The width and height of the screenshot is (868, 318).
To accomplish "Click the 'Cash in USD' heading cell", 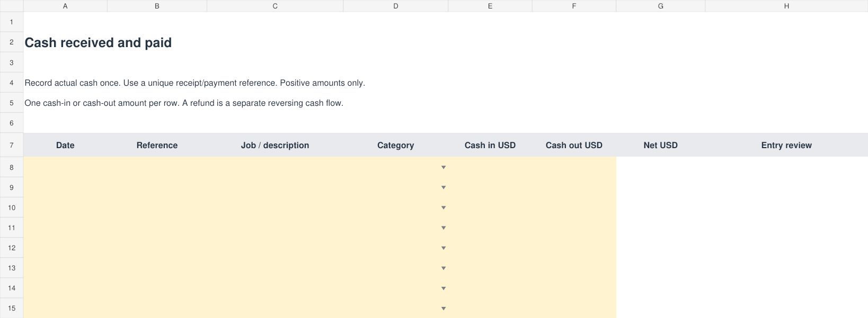I will click(x=490, y=145).
